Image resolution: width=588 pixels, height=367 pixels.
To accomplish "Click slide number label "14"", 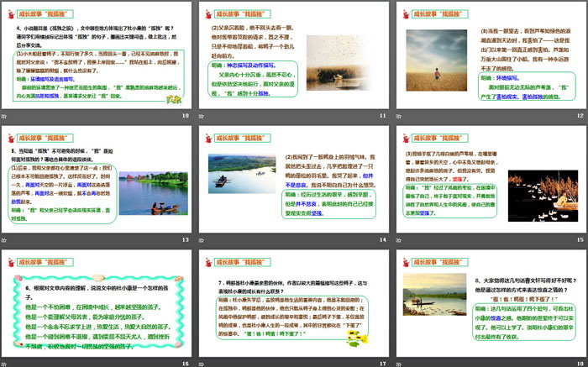I will coord(383,240).
